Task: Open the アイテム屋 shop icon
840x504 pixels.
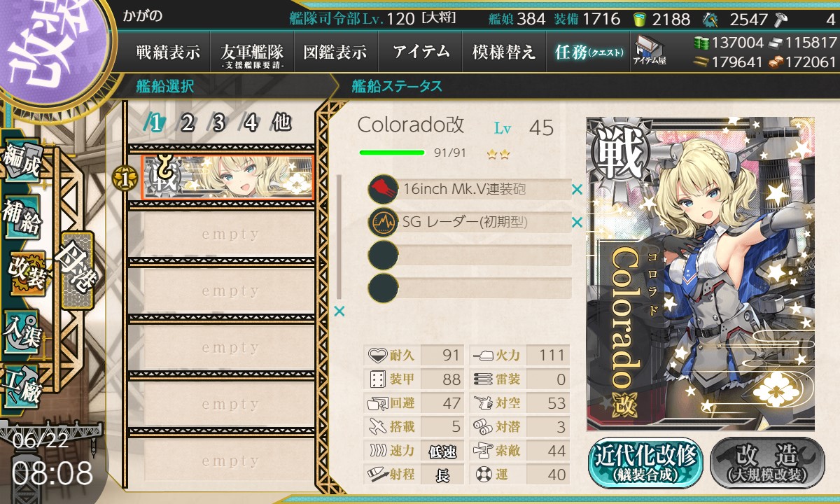Action: (649, 50)
